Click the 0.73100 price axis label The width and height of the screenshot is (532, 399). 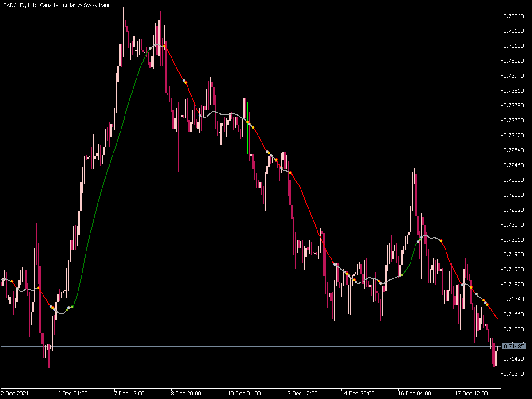pyautogui.click(x=513, y=46)
